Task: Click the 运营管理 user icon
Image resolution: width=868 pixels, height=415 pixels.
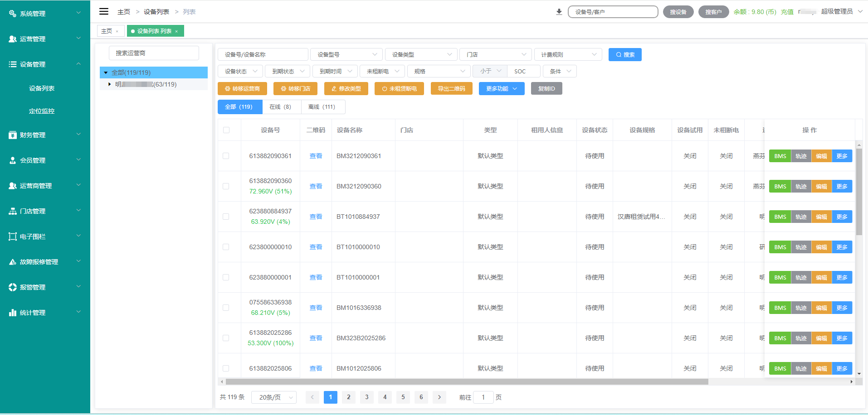Action: (x=13, y=39)
